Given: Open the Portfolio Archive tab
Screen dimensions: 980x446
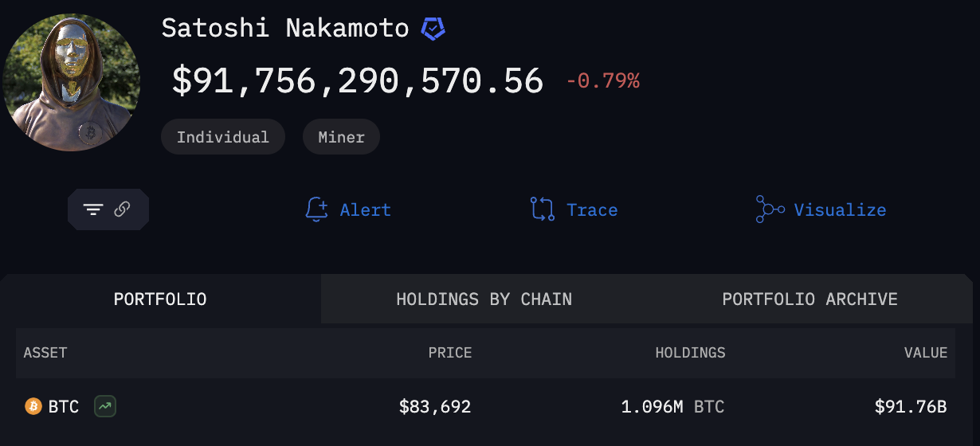Looking at the screenshot, I should (x=809, y=299).
